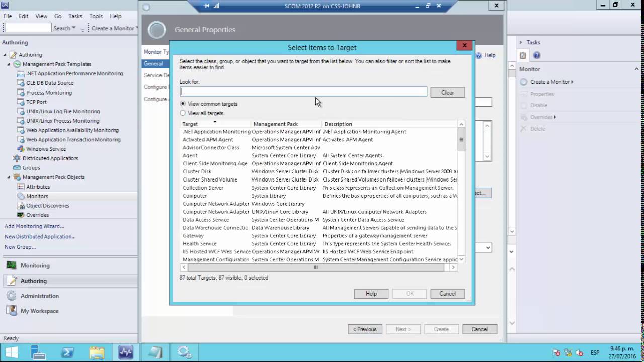Screen dimensions: 644x362
Task: Clear the Look for filter
Action: pyautogui.click(x=447, y=93)
